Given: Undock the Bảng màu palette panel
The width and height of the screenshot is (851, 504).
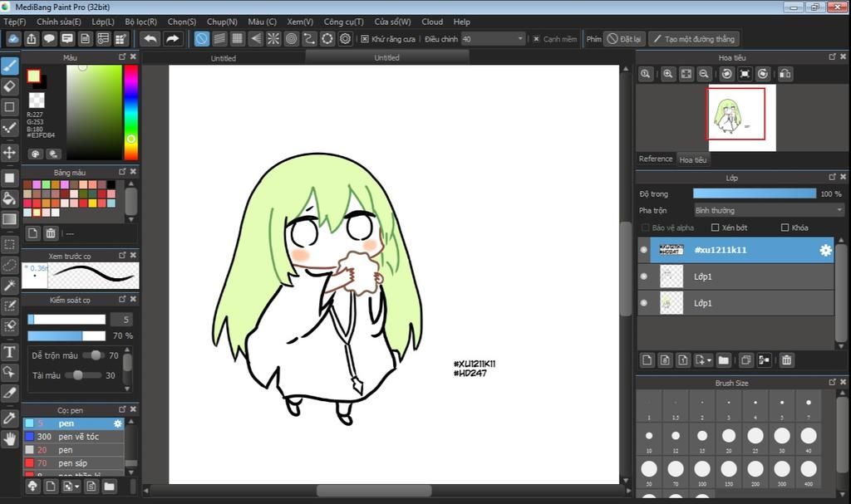Looking at the screenshot, I should tap(122, 171).
